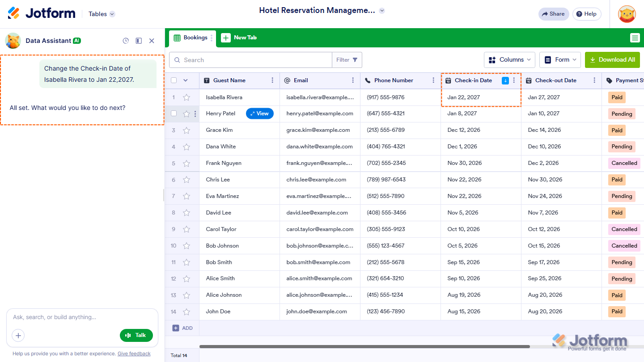Open the Give feedback link
This screenshot has height=362, width=644.
(134, 354)
